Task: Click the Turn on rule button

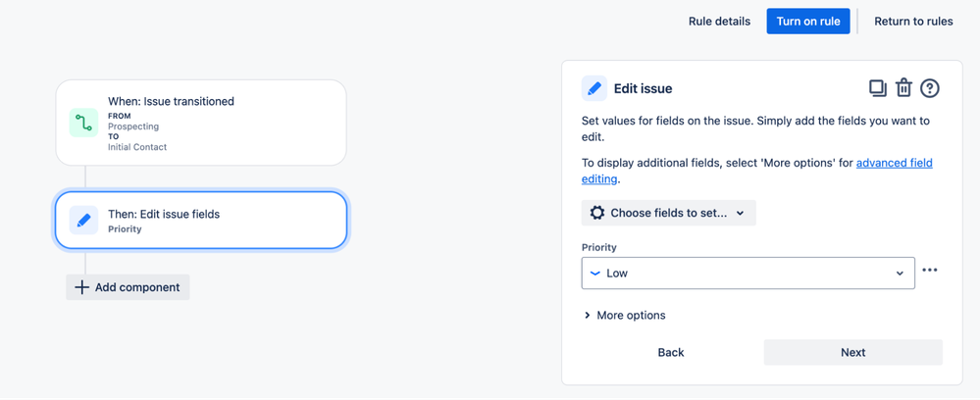Action: coord(807,21)
